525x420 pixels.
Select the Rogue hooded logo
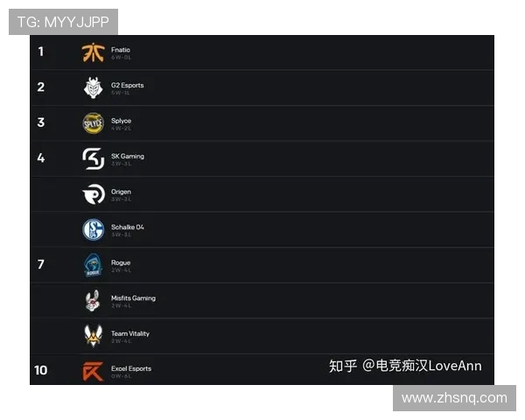93,265
